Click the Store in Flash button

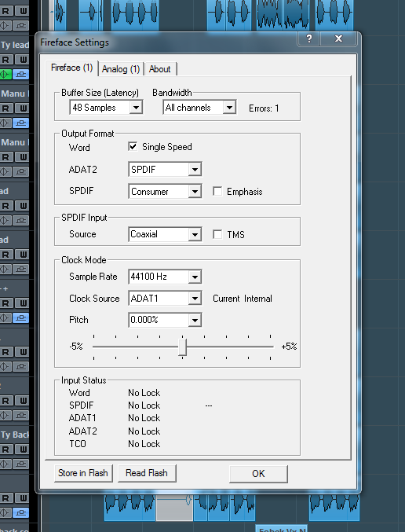pyautogui.click(x=83, y=473)
